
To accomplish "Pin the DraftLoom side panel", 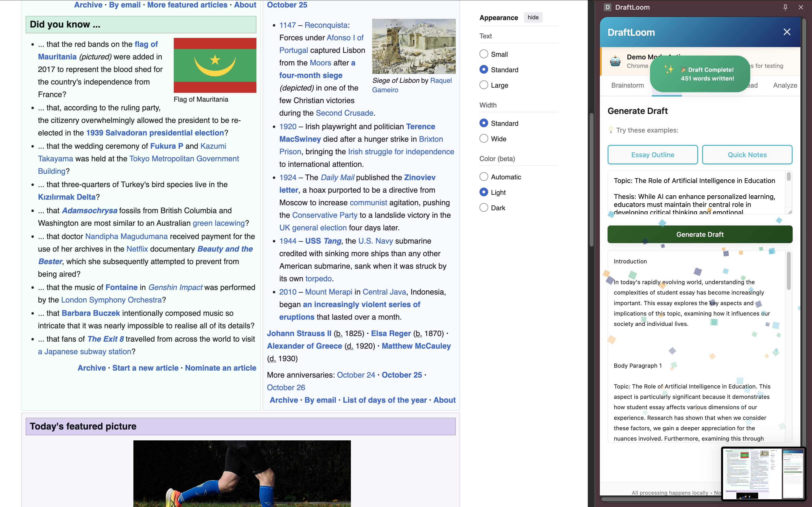I will pos(785,7).
